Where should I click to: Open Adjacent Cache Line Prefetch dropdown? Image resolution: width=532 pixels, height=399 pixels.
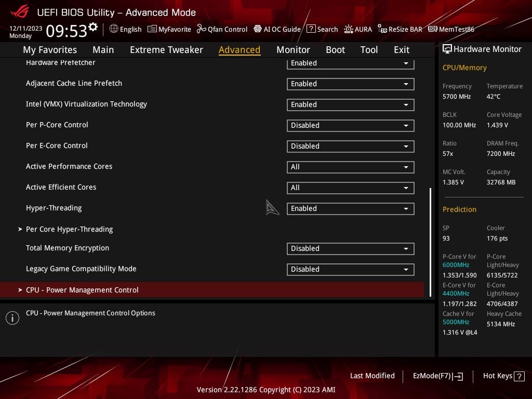(x=350, y=84)
